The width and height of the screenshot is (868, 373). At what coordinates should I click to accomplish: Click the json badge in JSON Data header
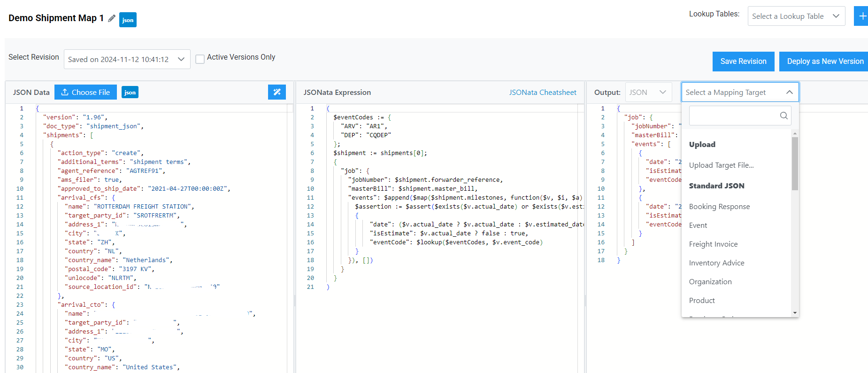click(130, 92)
